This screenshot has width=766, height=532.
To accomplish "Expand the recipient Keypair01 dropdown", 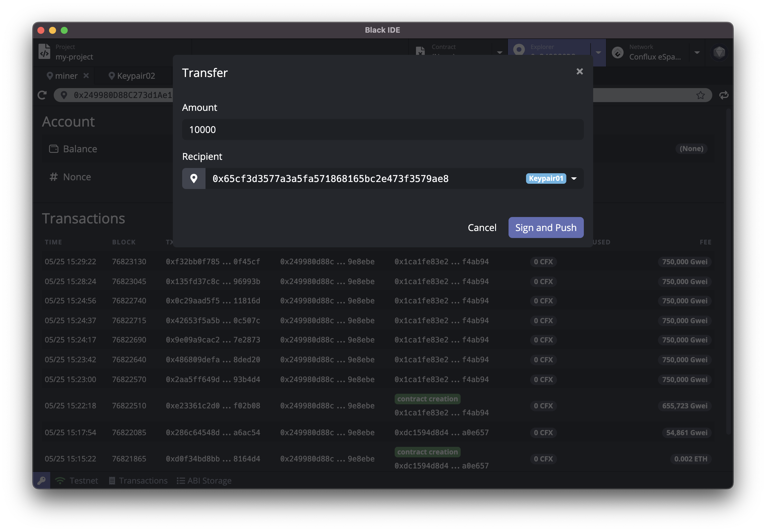I will [x=574, y=179].
